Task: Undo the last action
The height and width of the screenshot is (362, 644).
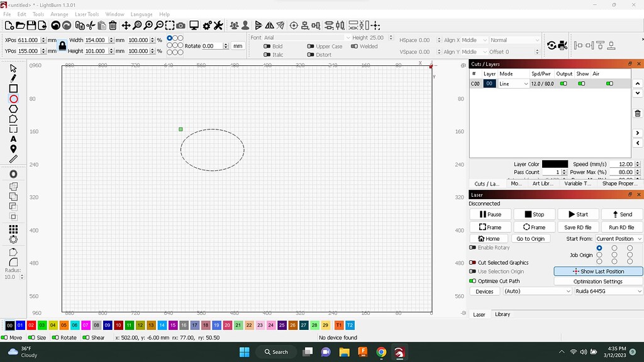Action: coord(55,25)
